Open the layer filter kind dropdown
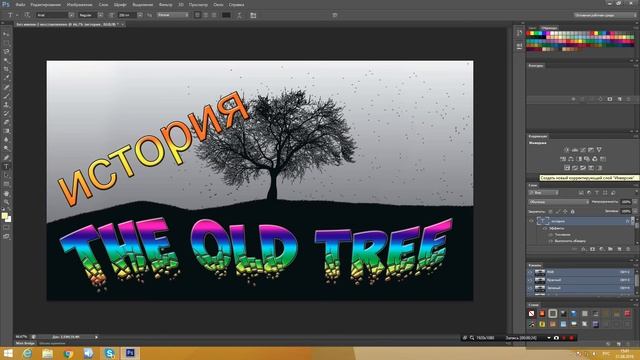 coord(543,193)
